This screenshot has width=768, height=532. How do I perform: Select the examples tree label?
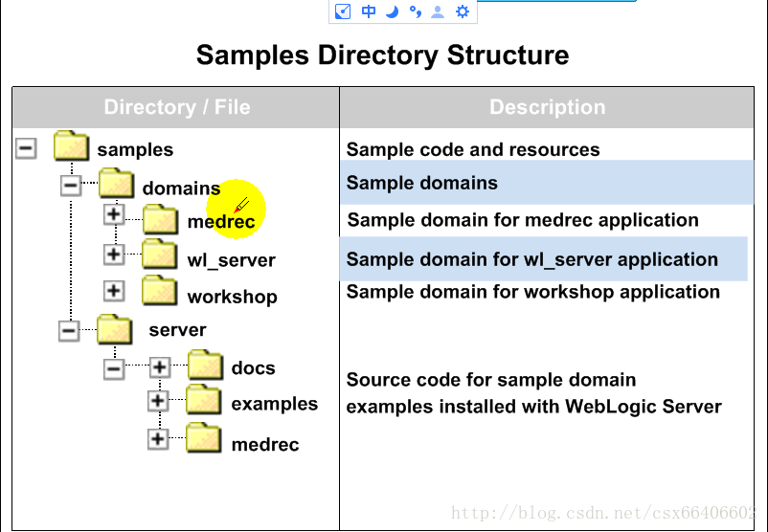[x=274, y=404]
